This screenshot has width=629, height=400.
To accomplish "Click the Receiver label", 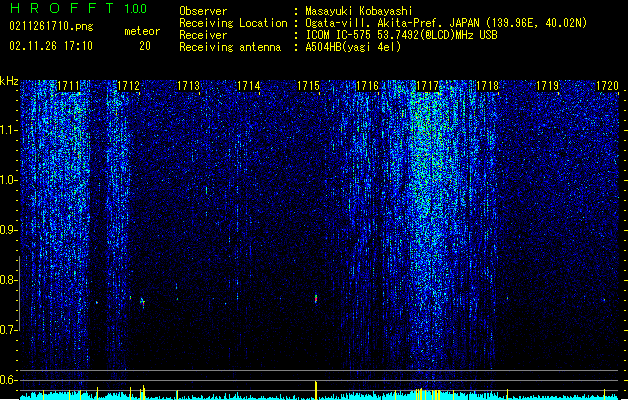I will click(203, 35).
